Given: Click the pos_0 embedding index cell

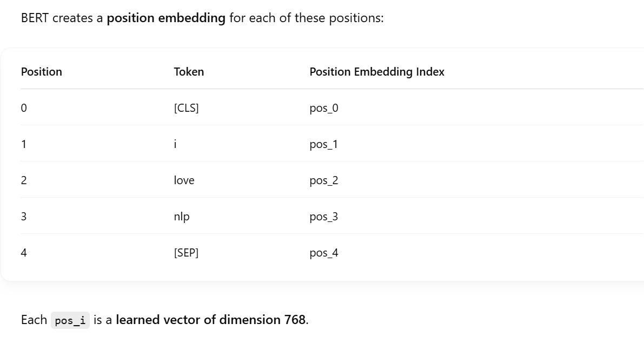Looking at the screenshot, I should (x=324, y=108).
